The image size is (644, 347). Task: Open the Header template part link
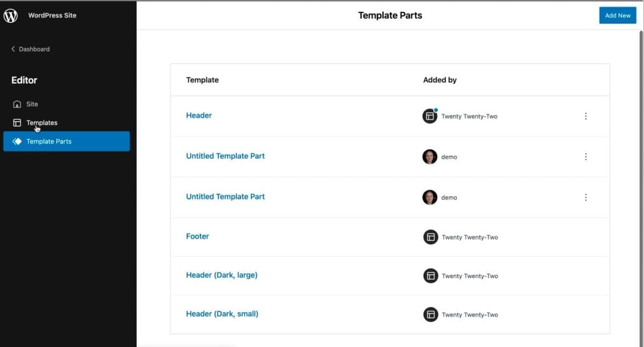point(199,115)
